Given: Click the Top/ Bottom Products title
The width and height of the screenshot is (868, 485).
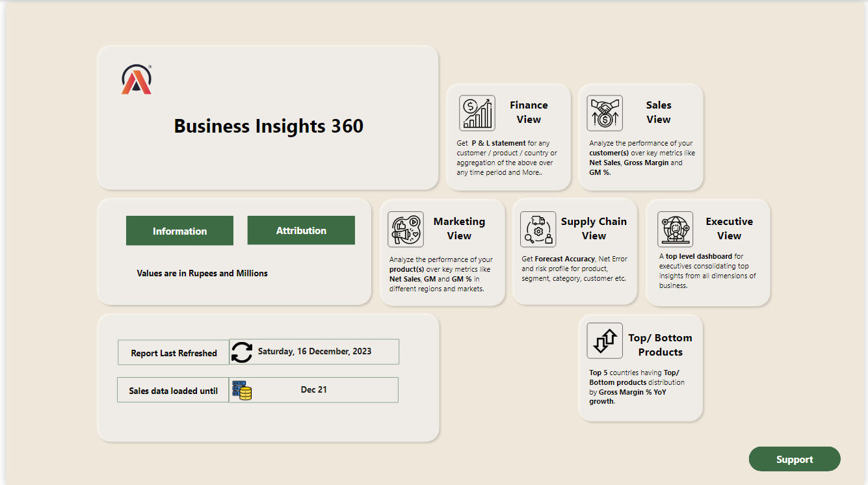Looking at the screenshot, I should [660, 345].
